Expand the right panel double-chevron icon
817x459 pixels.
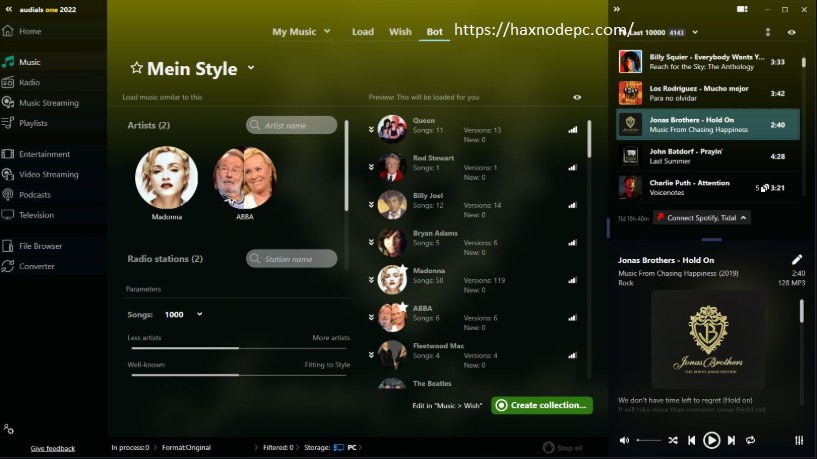[x=617, y=9]
